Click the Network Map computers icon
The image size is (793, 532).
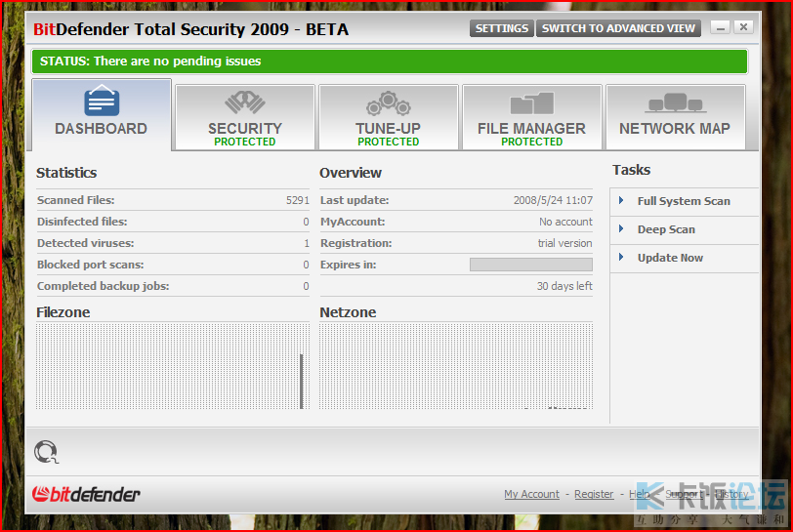(674, 102)
